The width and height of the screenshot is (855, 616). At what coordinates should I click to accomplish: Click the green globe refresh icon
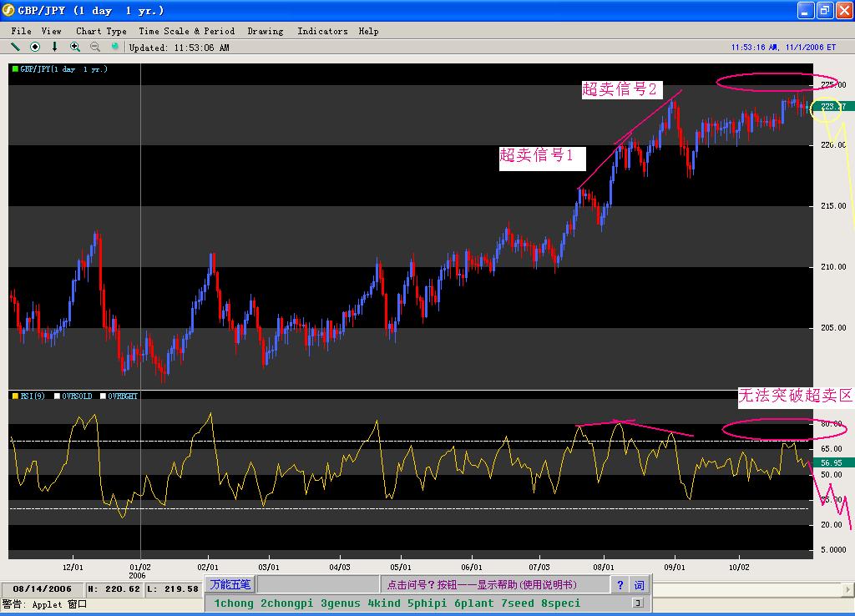[x=114, y=47]
